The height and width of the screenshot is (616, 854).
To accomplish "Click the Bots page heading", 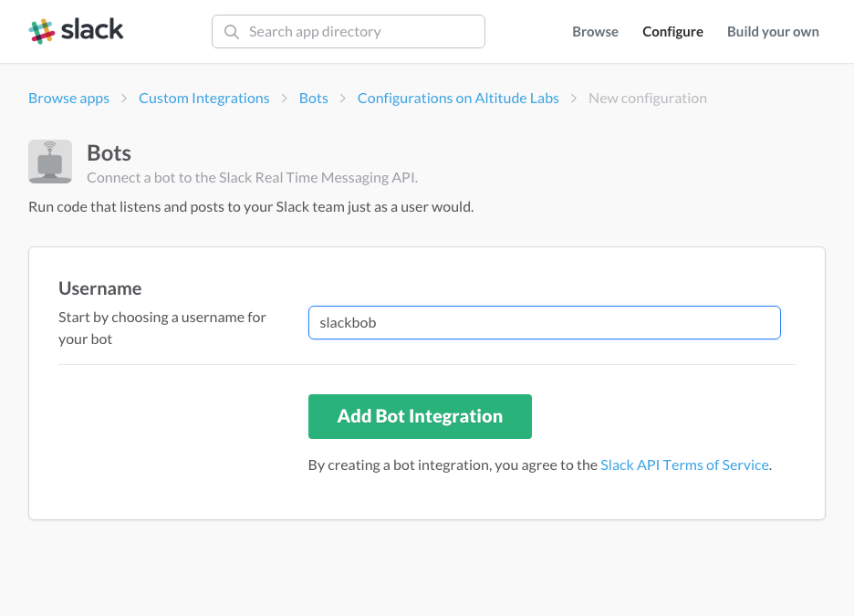I will click(x=109, y=152).
